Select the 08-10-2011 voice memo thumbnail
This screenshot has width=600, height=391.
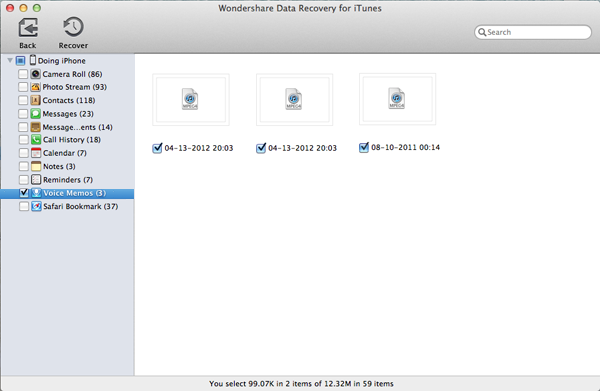[397, 99]
